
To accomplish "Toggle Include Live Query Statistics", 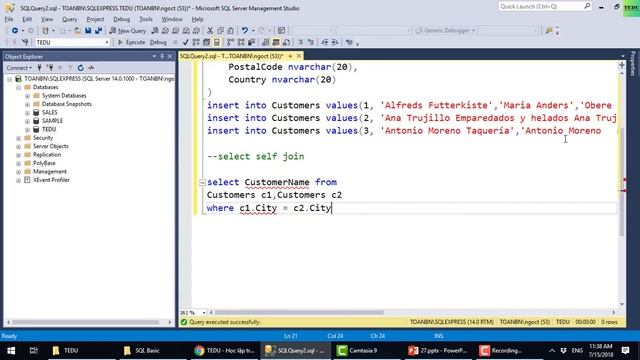I will point(241,42).
